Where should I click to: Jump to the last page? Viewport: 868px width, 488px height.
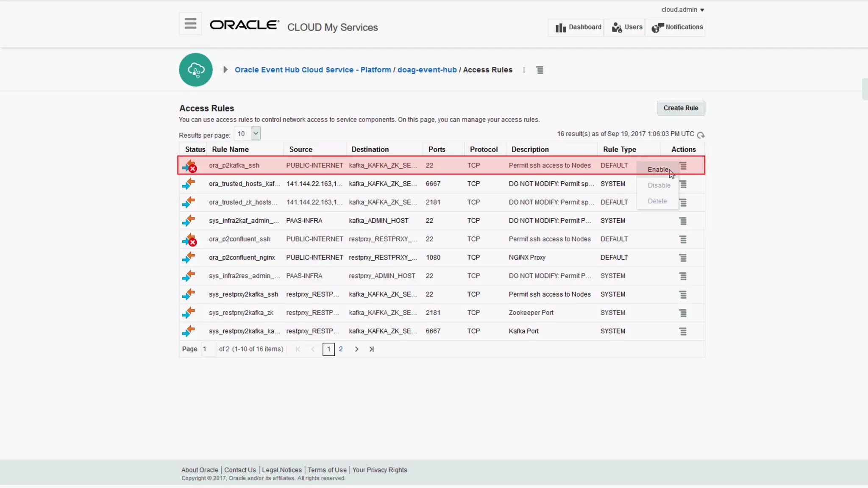click(x=371, y=349)
